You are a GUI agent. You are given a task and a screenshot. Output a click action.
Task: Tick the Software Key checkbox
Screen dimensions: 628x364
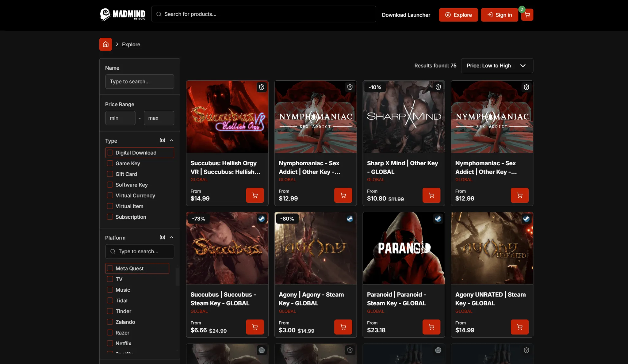pos(110,185)
